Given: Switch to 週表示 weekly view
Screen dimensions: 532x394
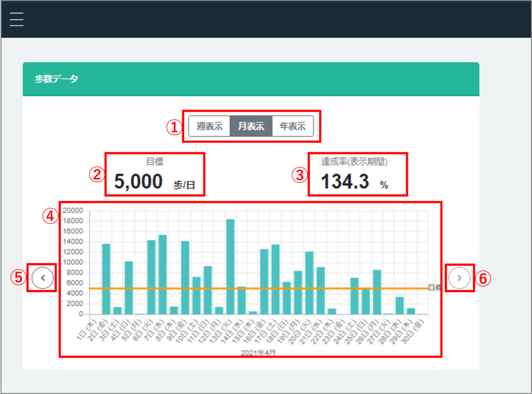Looking at the screenshot, I should coord(209,126).
